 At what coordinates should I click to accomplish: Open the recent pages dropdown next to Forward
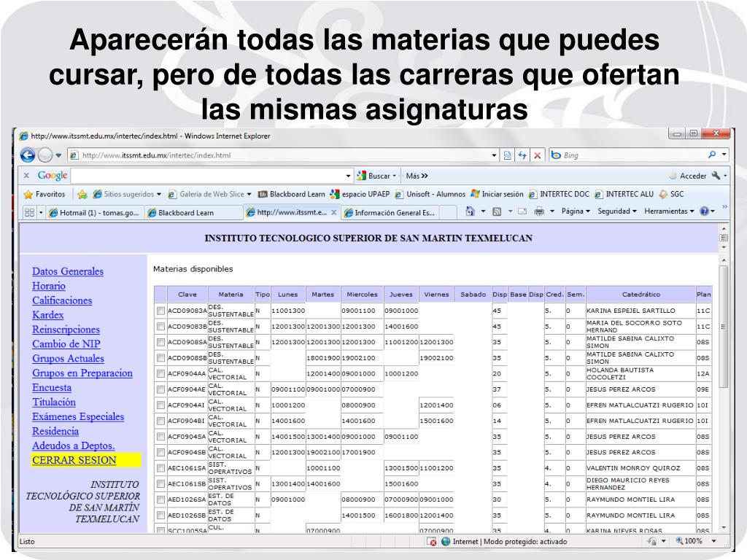click(x=58, y=155)
